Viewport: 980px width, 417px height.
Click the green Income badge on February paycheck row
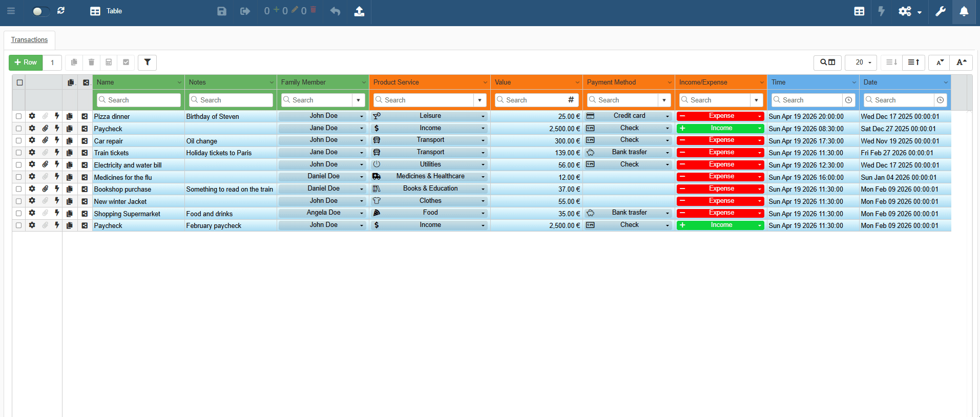click(720, 225)
